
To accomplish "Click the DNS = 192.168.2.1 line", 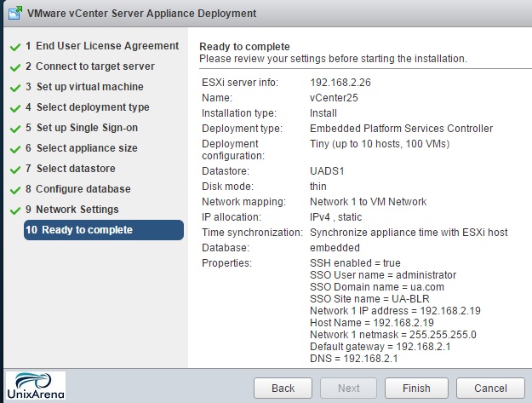I will point(354,359).
